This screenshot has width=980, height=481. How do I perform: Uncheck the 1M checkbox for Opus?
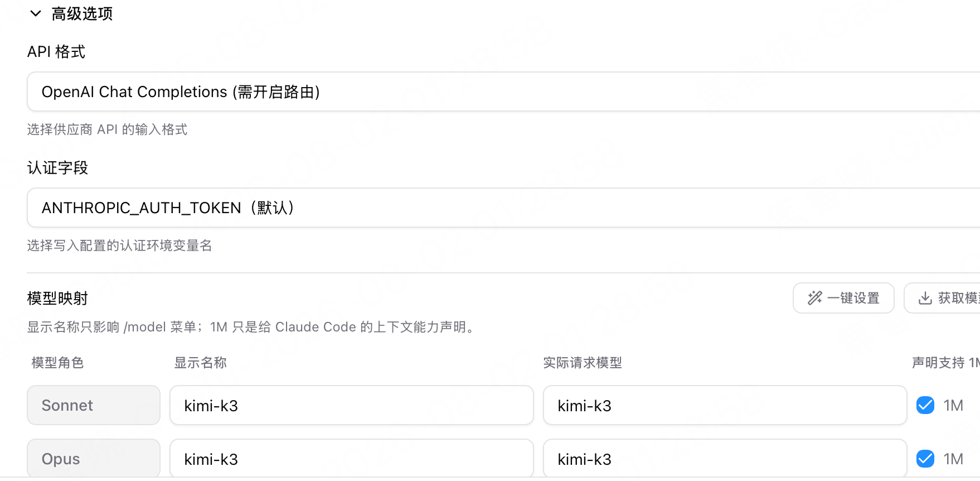[x=925, y=459]
